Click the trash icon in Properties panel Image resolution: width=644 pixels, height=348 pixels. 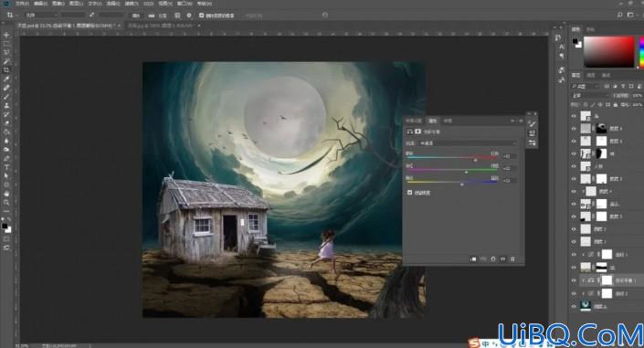[512, 259]
